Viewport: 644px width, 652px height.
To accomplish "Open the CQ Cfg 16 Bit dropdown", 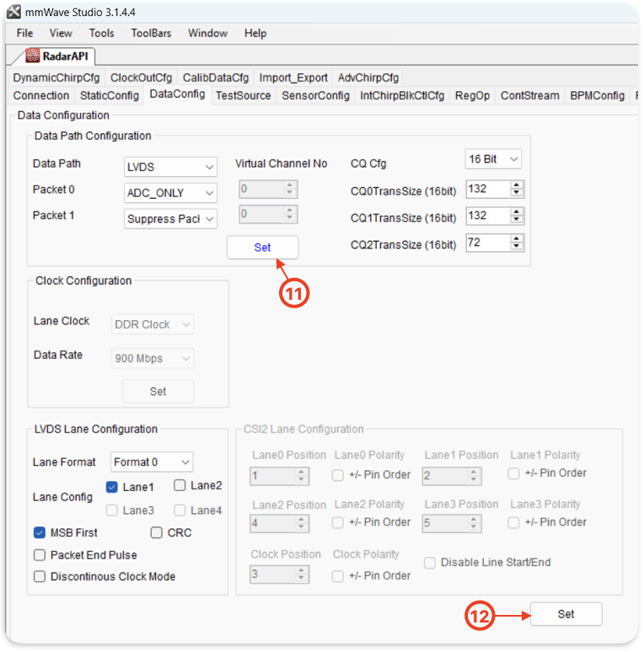I will pyautogui.click(x=493, y=159).
